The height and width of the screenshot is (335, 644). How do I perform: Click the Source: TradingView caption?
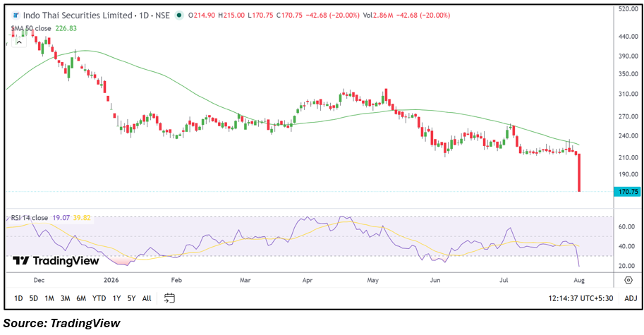point(61,324)
